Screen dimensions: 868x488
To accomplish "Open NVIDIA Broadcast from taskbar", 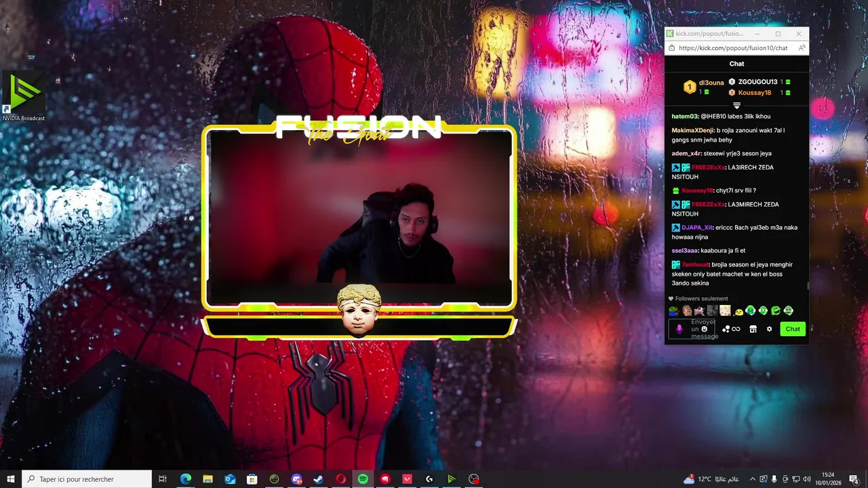I will (x=451, y=479).
